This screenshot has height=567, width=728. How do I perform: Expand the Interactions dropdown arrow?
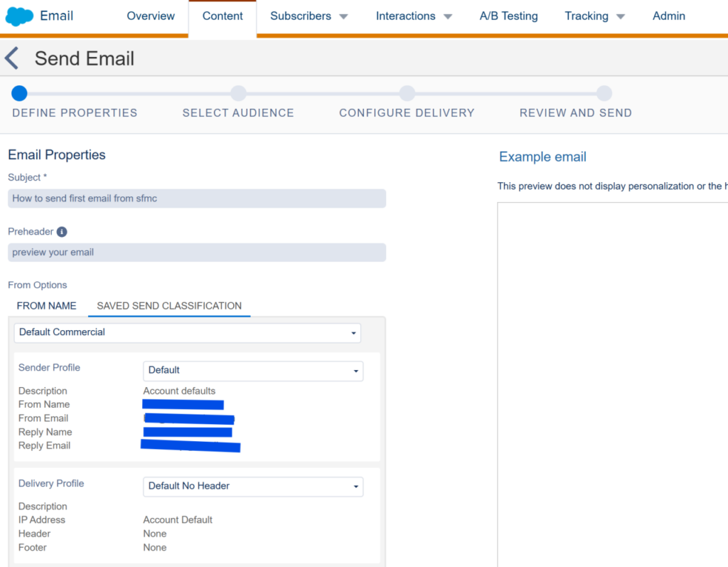pos(448,17)
